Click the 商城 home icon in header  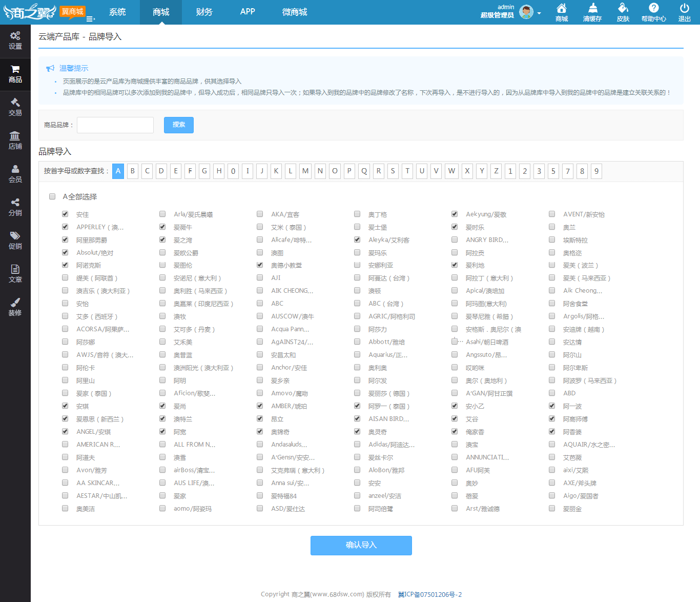[x=562, y=8]
